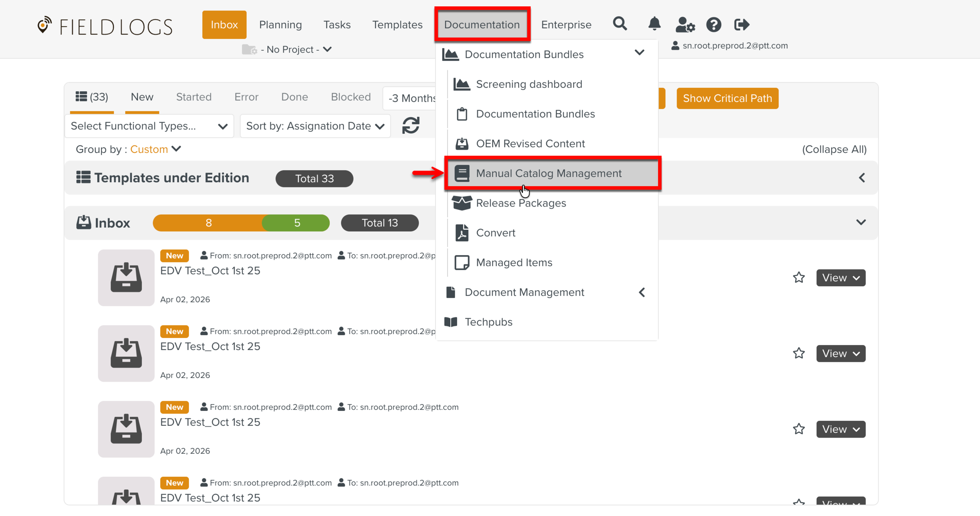Screen dimensions: 980x516
Task: Open the notifications bell
Action: (x=654, y=24)
